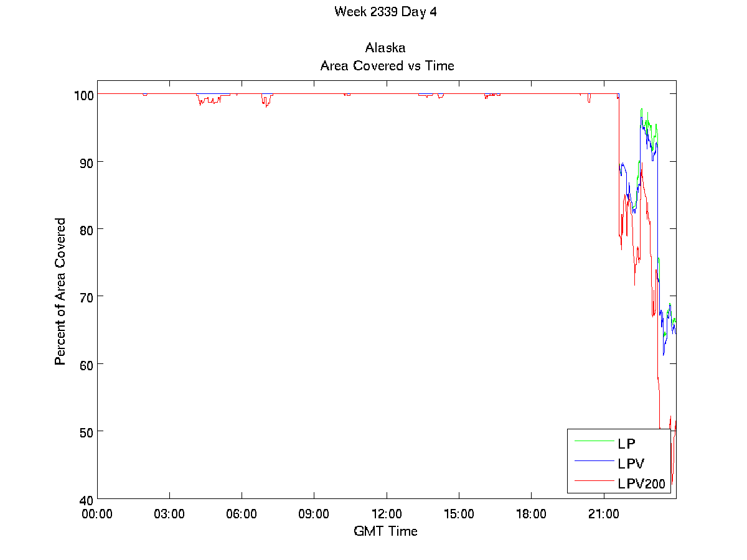This screenshot has height=560, width=747.
Task: Click the 'Alaska' region heading
Action: pyautogui.click(x=386, y=48)
